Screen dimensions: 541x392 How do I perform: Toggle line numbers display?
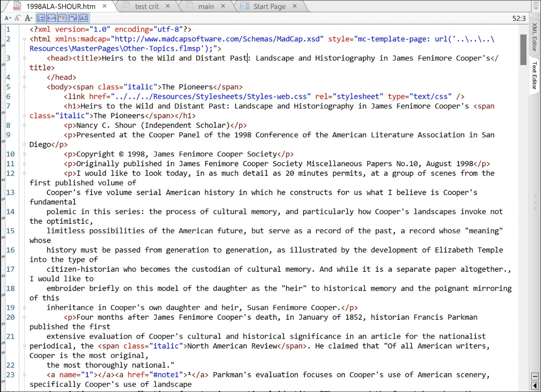click(x=41, y=18)
